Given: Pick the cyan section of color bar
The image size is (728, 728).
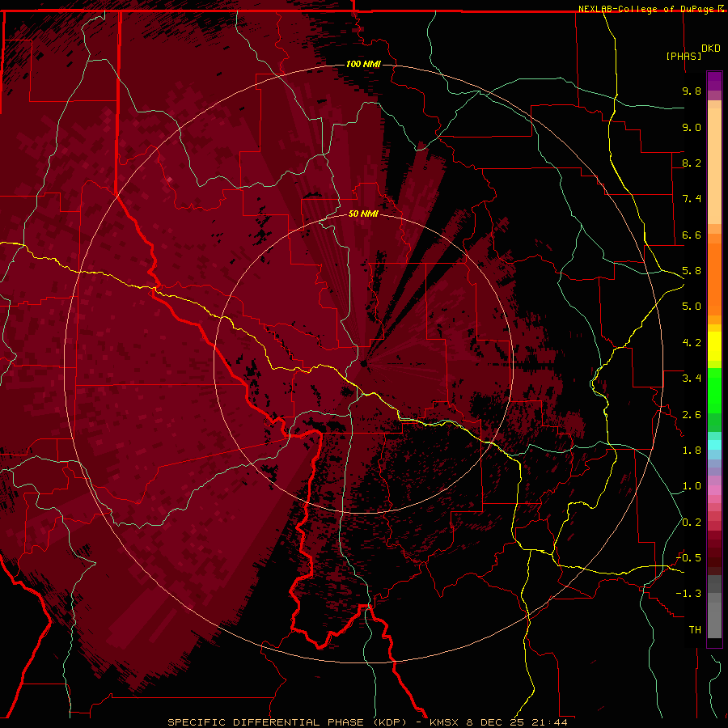Looking at the screenshot, I should [714, 445].
